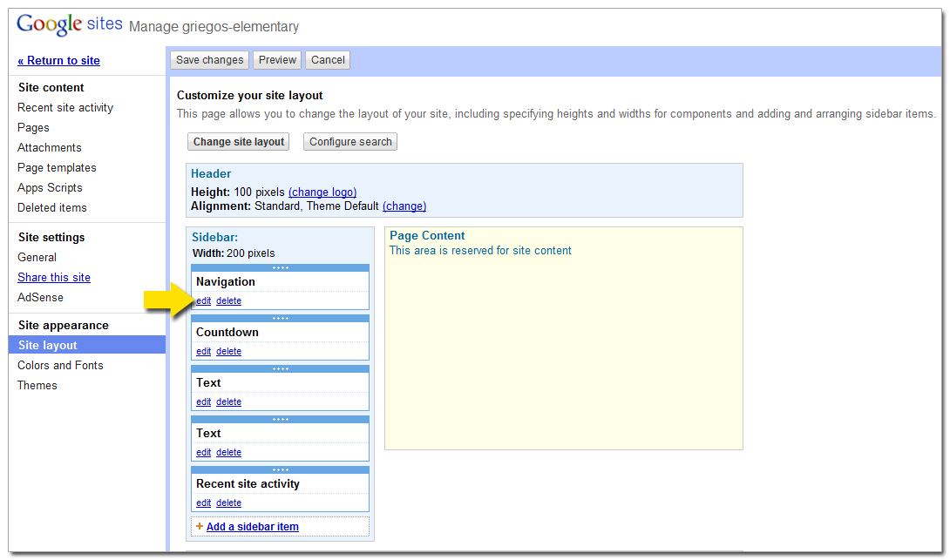Click the Save changes button
This screenshot has height=560, width=950.
click(x=210, y=60)
